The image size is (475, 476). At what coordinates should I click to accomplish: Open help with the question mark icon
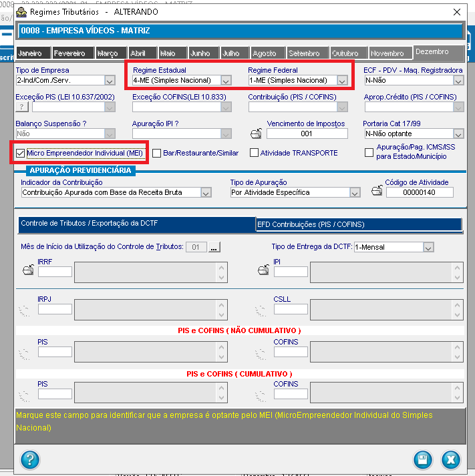[x=30, y=459]
